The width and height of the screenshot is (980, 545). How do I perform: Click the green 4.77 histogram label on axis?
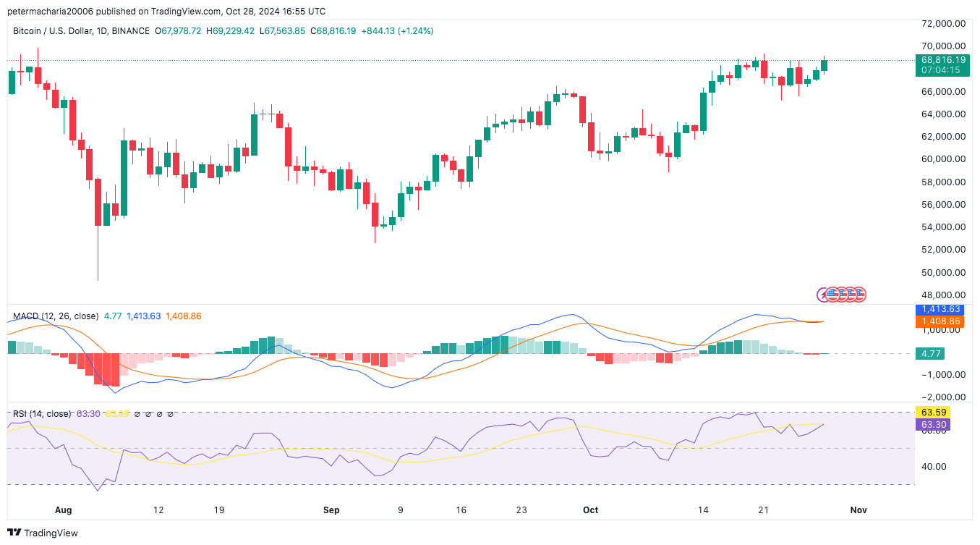[x=929, y=354]
